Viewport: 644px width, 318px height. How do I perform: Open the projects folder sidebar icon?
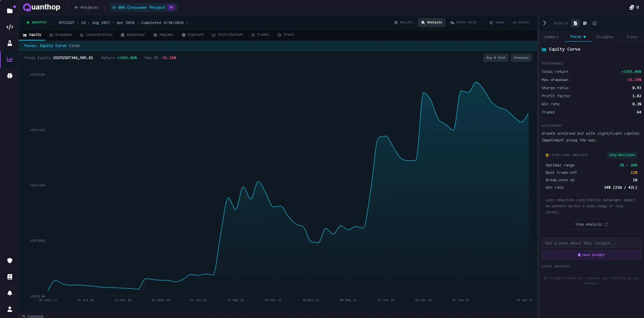10,11
